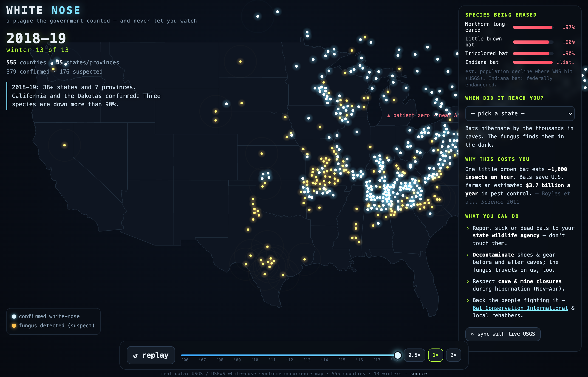The image size is (588, 377).
Task: Jump to the '11 timeline tick
Action: [272, 360]
